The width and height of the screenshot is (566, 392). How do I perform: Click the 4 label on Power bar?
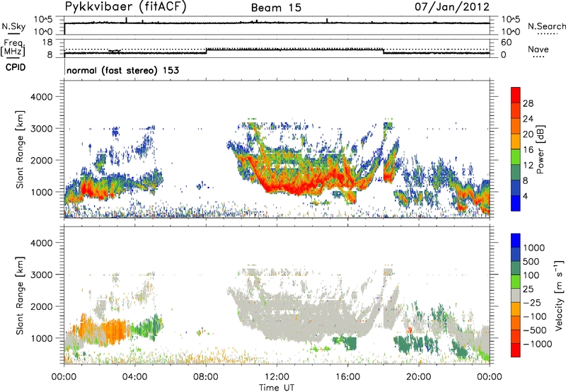(526, 196)
